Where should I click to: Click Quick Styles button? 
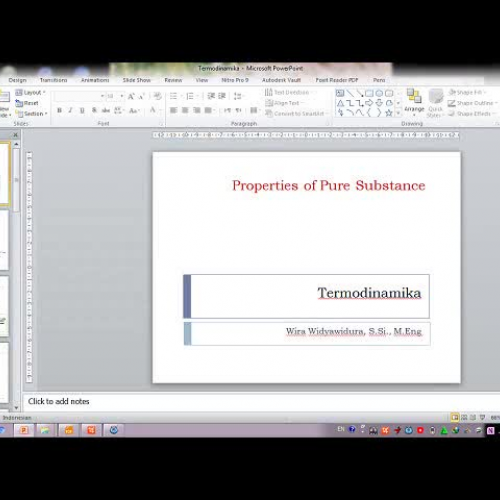[435, 103]
